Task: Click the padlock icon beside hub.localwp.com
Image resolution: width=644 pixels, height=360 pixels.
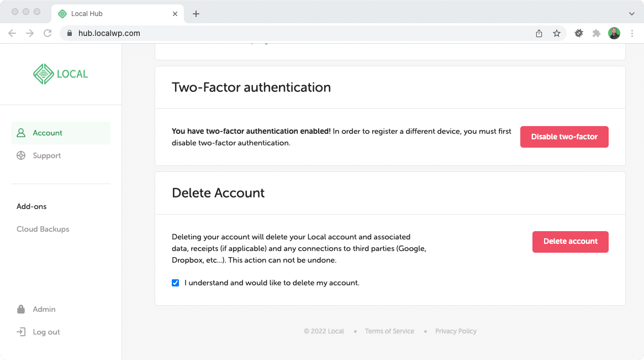Action: (x=70, y=33)
